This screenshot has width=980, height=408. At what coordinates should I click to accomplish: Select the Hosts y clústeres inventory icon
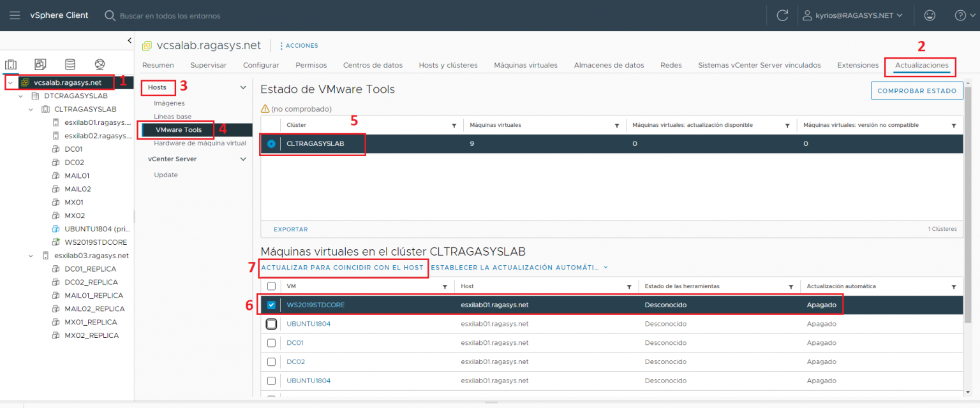pyautogui.click(x=10, y=64)
